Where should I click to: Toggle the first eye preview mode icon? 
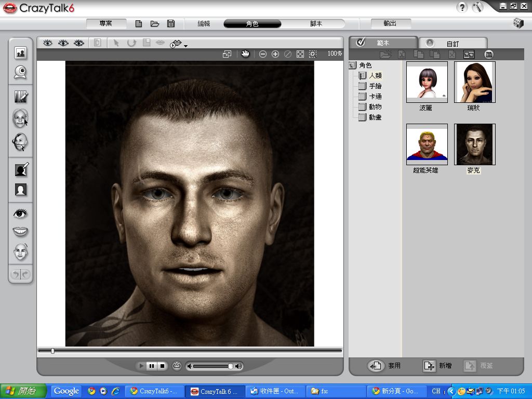coord(48,43)
